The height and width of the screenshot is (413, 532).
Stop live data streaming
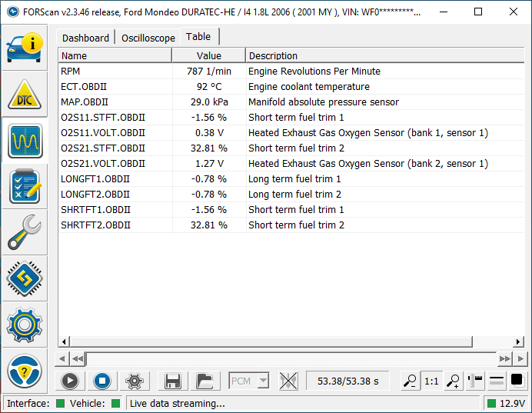102,381
